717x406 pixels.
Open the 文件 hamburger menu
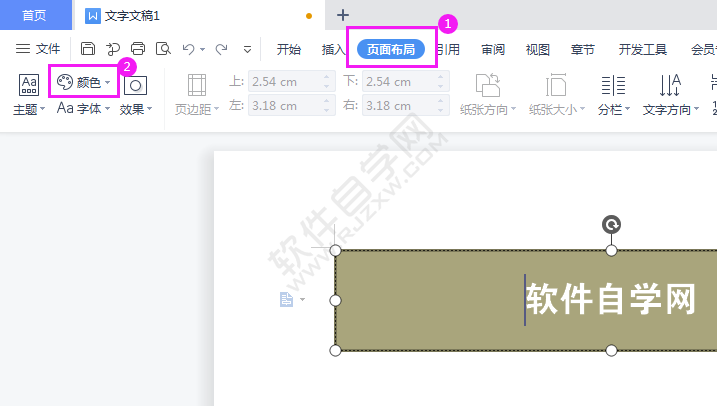coord(38,48)
